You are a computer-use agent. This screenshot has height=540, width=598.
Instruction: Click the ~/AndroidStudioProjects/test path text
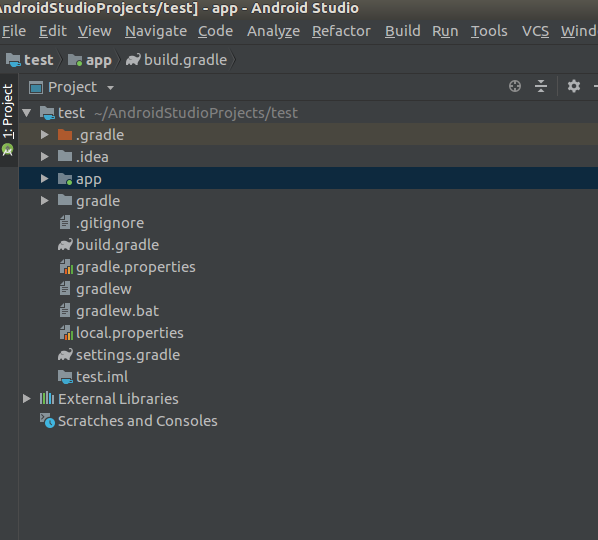(x=196, y=113)
